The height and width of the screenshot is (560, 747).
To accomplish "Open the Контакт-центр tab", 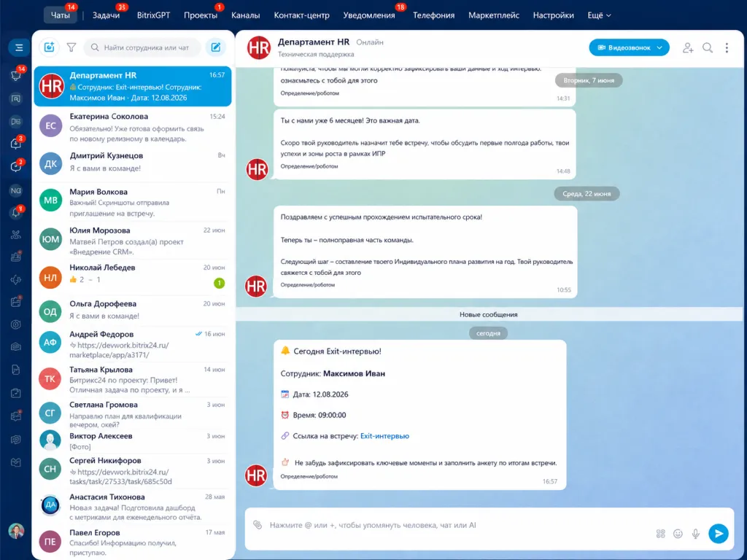I will coord(301,15).
